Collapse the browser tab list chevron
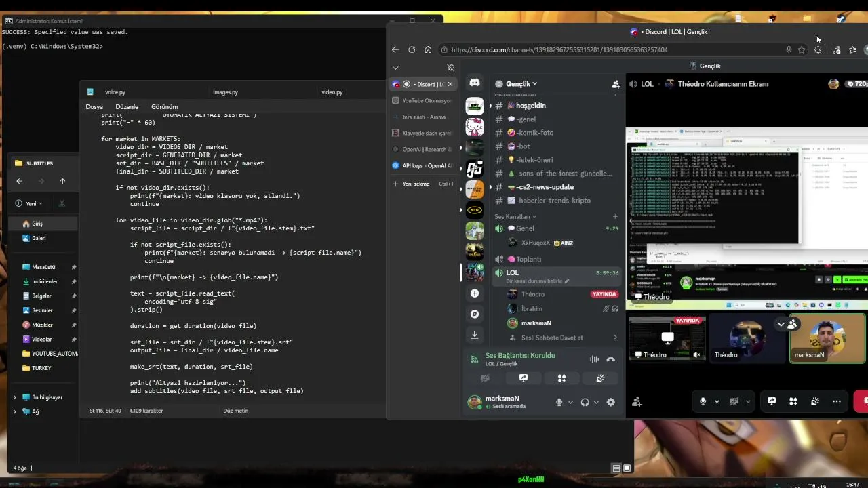This screenshot has width=868, height=488. [x=395, y=68]
